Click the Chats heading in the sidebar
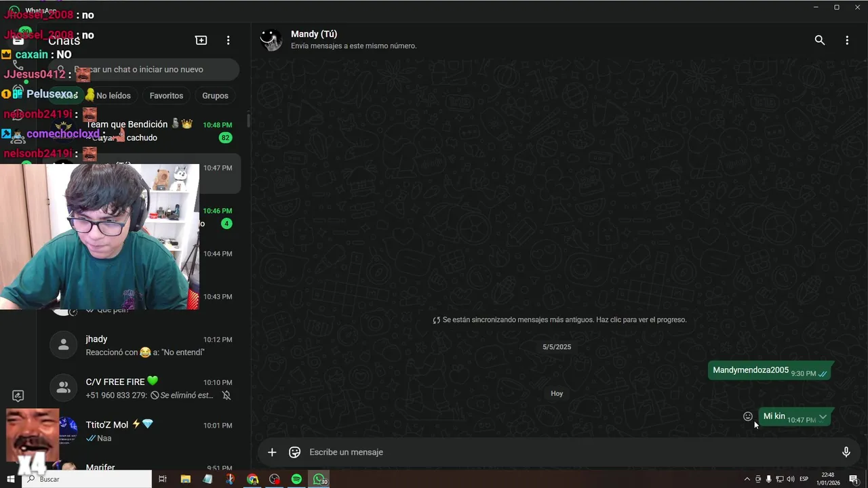The height and width of the screenshot is (488, 868). pos(64,41)
